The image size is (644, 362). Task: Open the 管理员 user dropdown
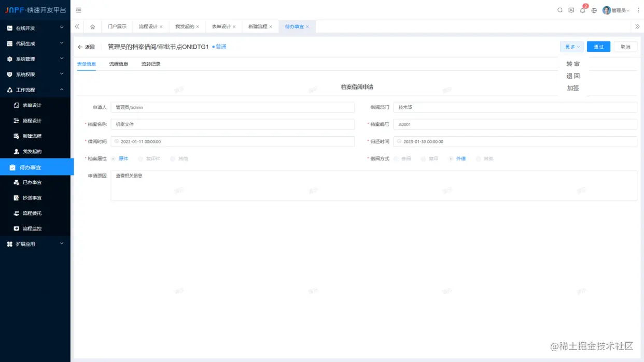point(620,10)
